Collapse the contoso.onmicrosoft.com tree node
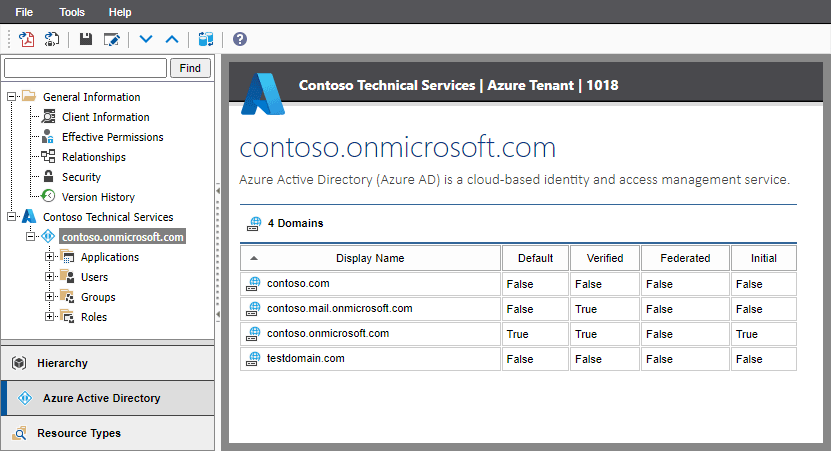The width and height of the screenshot is (831, 451). [x=30, y=236]
